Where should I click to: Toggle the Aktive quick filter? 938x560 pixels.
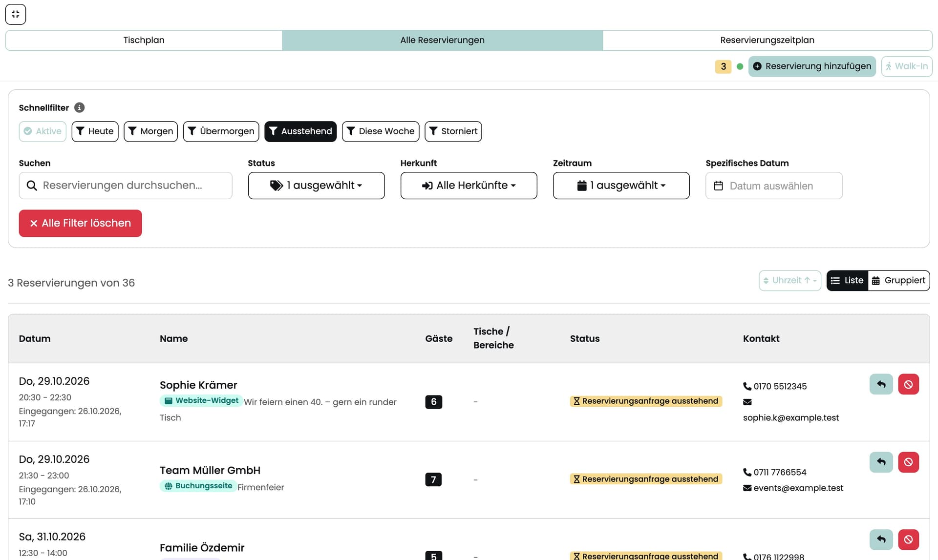43,131
